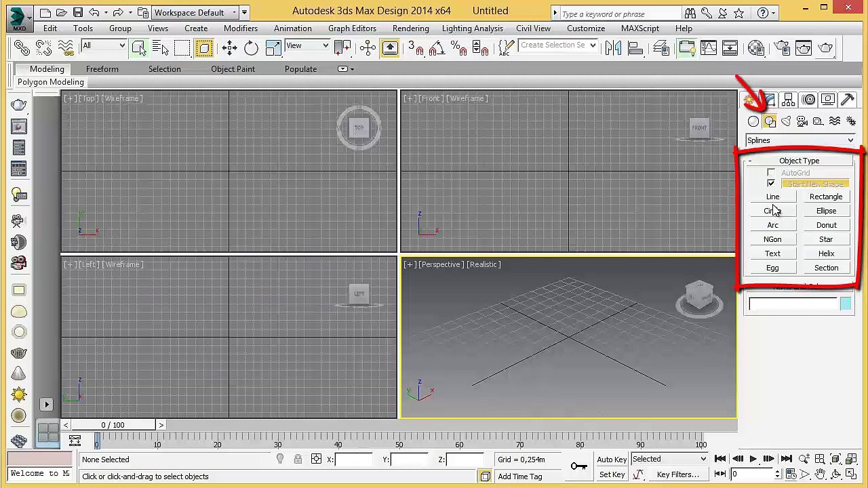Switch to Hierarchy command panel tab
Viewport: 868px width, 488px height.
click(788, 100)
